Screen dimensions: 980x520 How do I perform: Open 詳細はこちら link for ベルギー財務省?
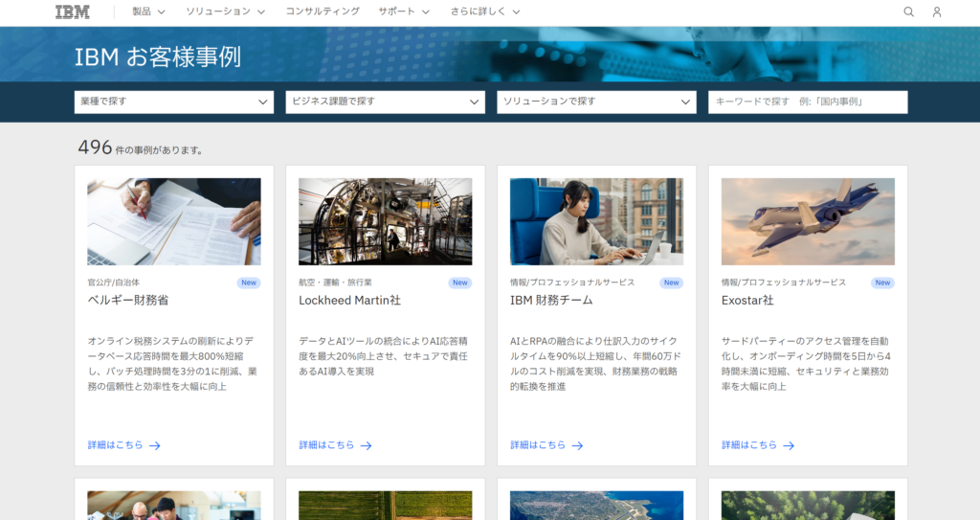click(116, 445)
